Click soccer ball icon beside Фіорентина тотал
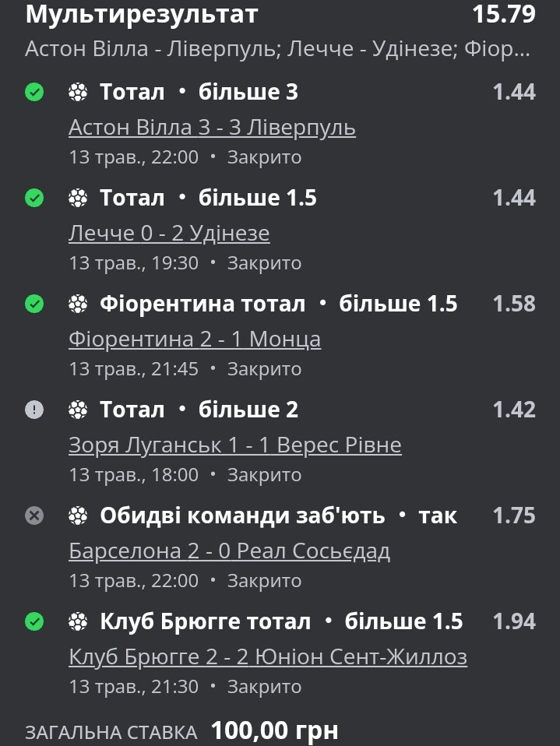Screen dimensions: 560x746 [78, 304]
